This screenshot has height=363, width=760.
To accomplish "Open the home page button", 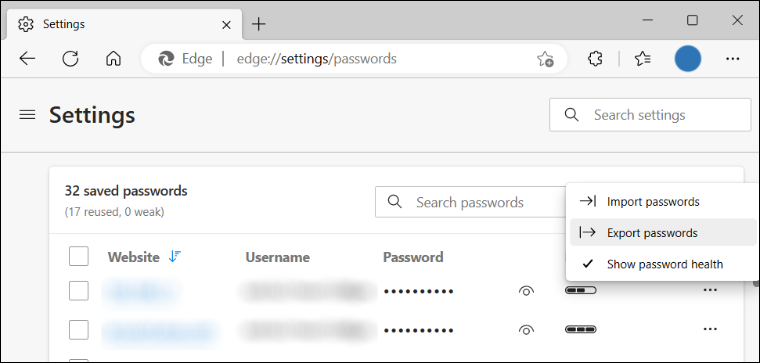I will click(113, 59).
